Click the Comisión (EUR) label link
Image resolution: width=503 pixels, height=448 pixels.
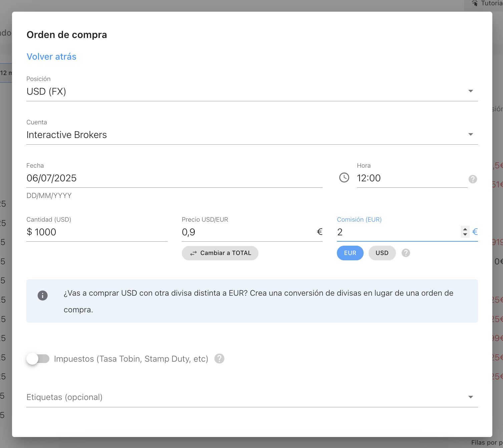(x=359, y=219)
